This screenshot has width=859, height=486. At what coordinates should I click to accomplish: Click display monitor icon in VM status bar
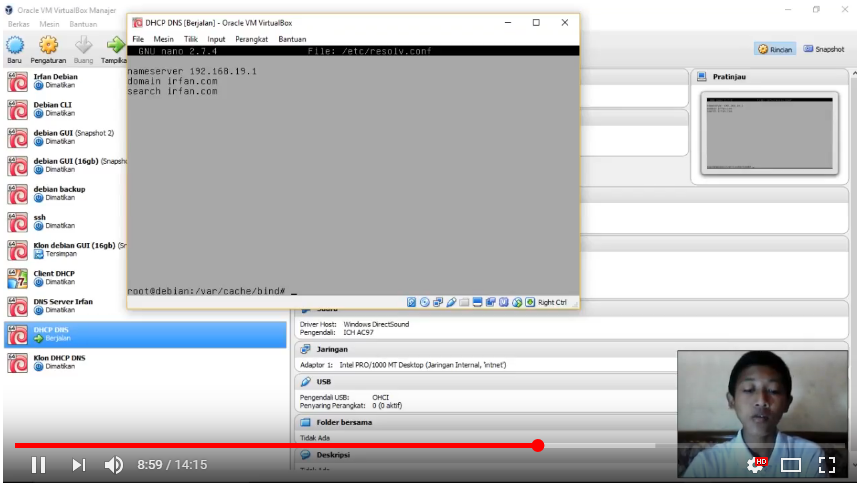point(477,302)
